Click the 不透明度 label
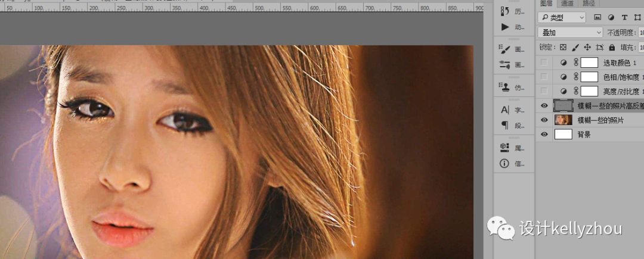644x259 pixels. (621, 33)
